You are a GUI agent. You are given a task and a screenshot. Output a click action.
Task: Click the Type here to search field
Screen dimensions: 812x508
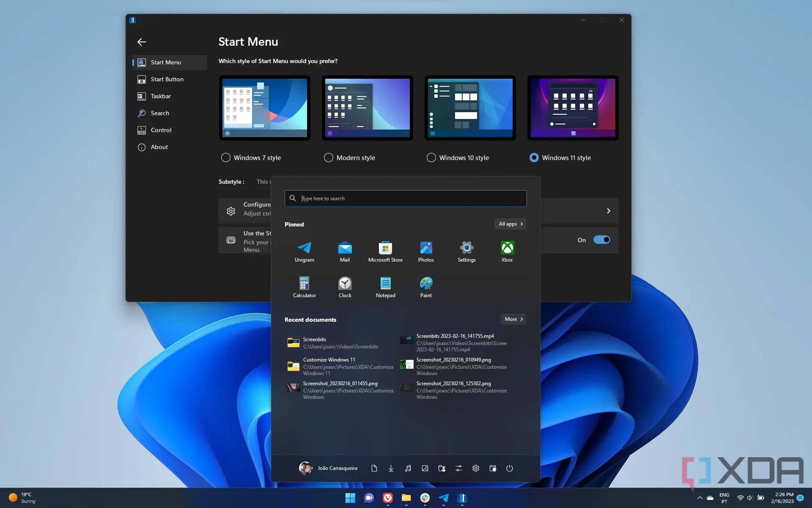click(406, 199)
